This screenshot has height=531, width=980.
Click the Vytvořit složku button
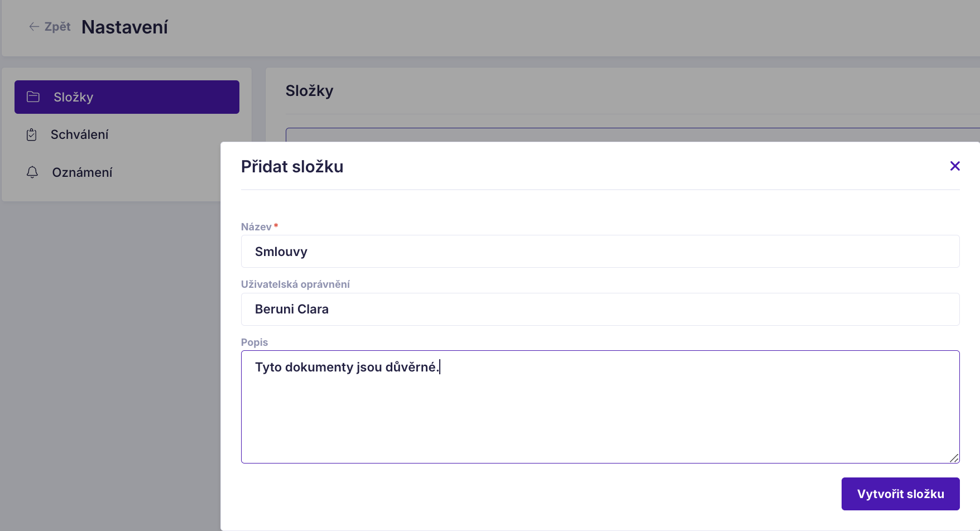(900, 494)
